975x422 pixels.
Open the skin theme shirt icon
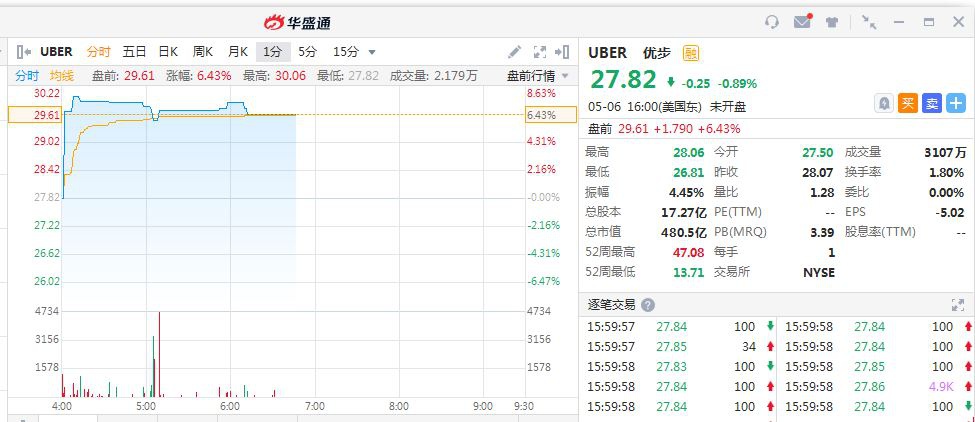coord(831,22)
